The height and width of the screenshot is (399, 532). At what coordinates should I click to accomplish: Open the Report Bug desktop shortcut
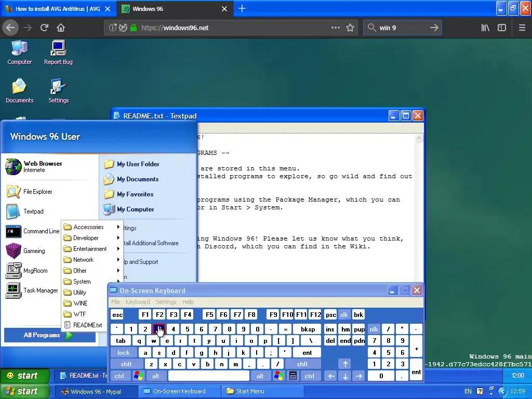58,52
